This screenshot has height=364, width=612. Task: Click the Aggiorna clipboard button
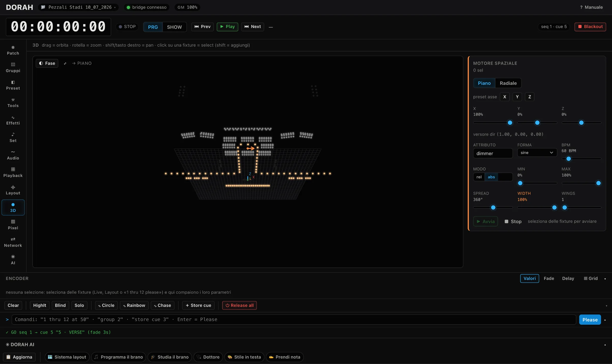tap(19, 357)
